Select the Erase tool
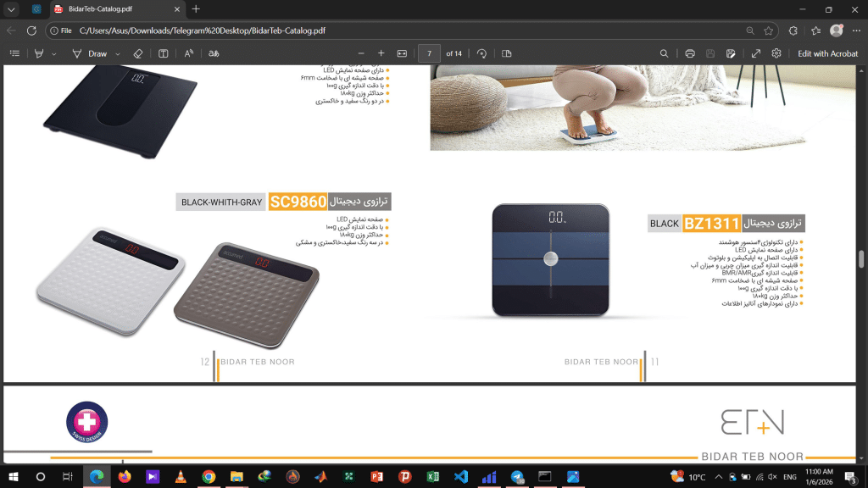868x488 pixels. [138, 53]
